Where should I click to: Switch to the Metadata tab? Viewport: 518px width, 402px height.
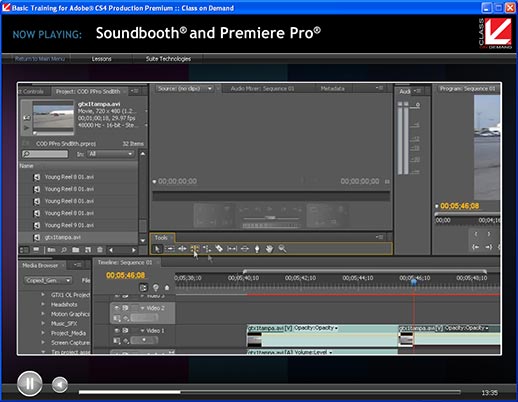tap(332, 89)
